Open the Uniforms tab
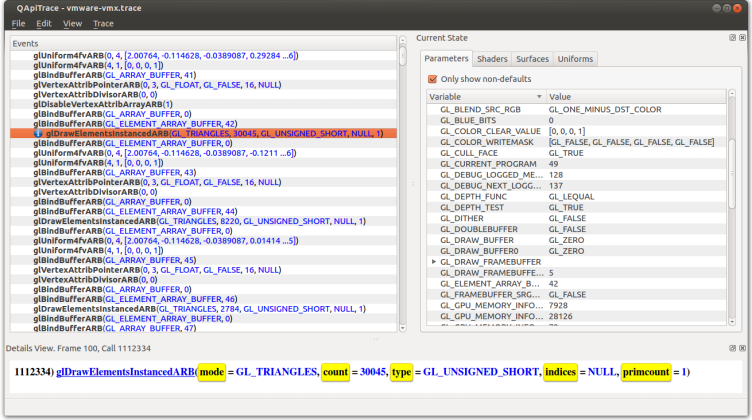 (575, 59)
